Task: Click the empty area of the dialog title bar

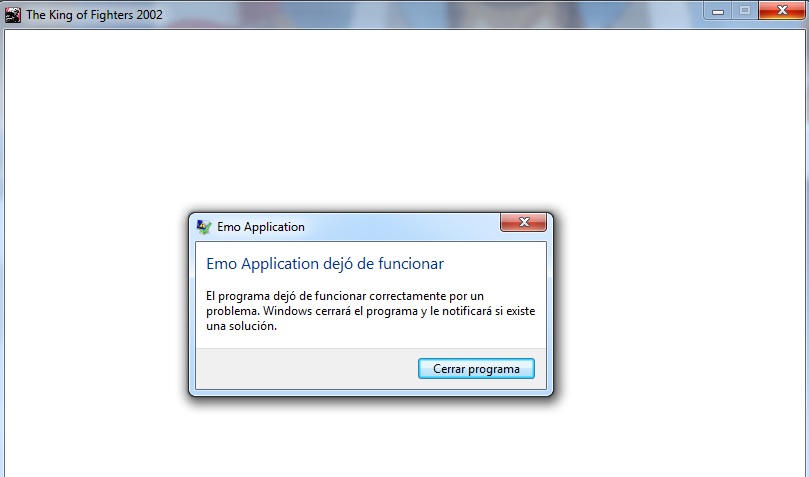Action: click(x=402, y=227)
